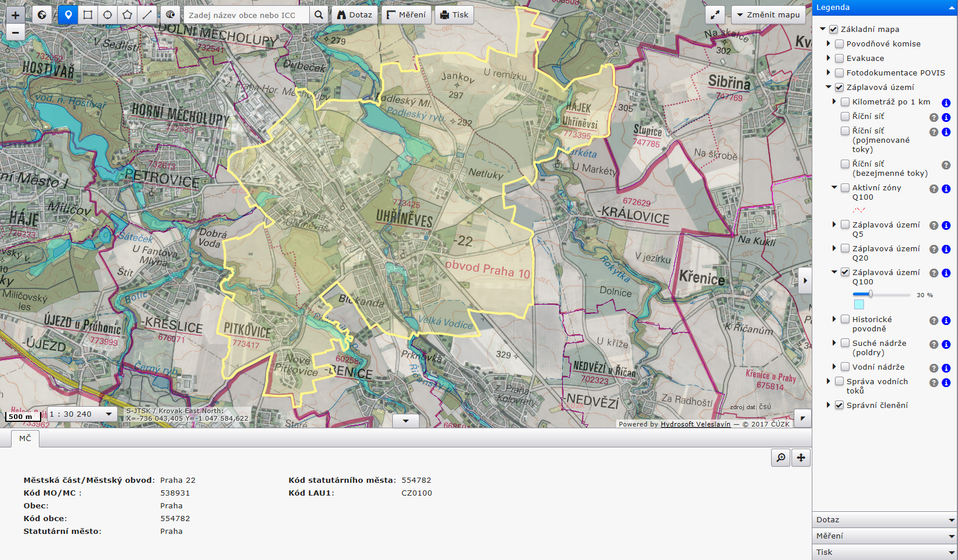Image resolution: width=958 pixels, height=560 pixels.
Task: Open help icon for Správa vodních toků
Action: coord(934,382)
